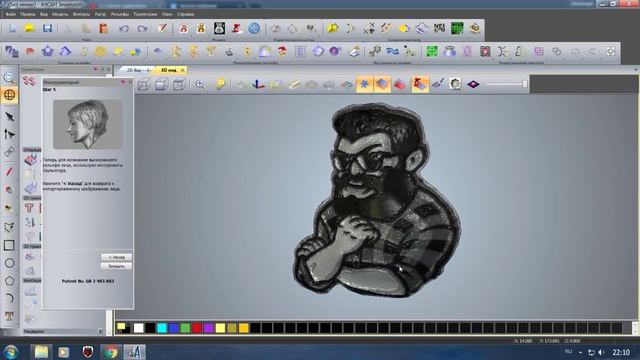Click the face relief preview thumbnail
Viewport: 640px width, 360px height.
(x=88, y=124)
